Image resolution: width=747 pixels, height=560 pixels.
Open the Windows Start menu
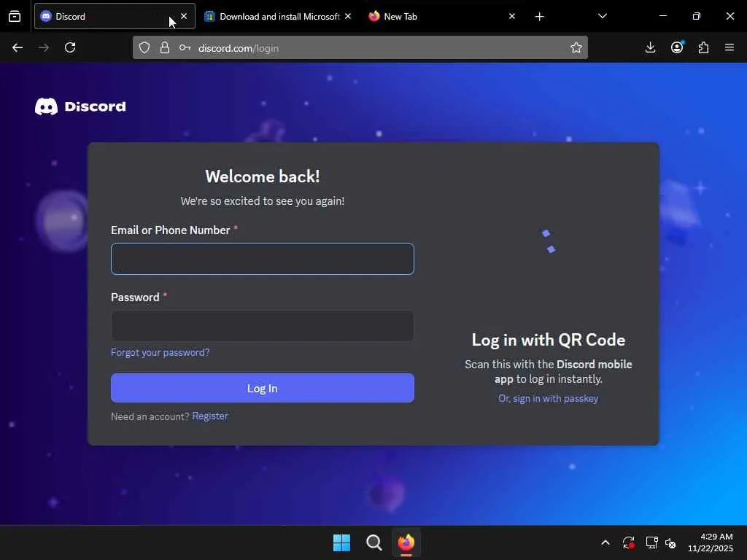(x=341, y=542)
